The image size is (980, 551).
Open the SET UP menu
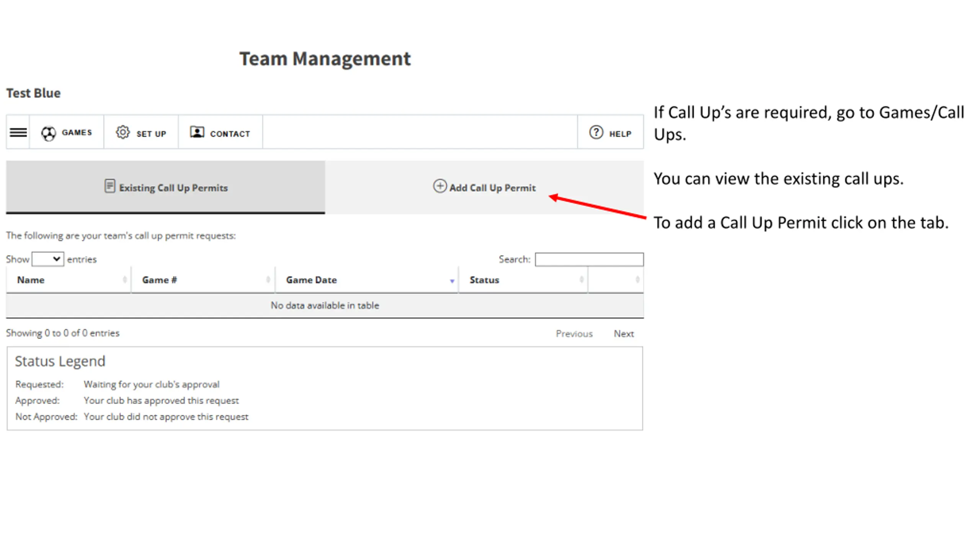[141, 132]
